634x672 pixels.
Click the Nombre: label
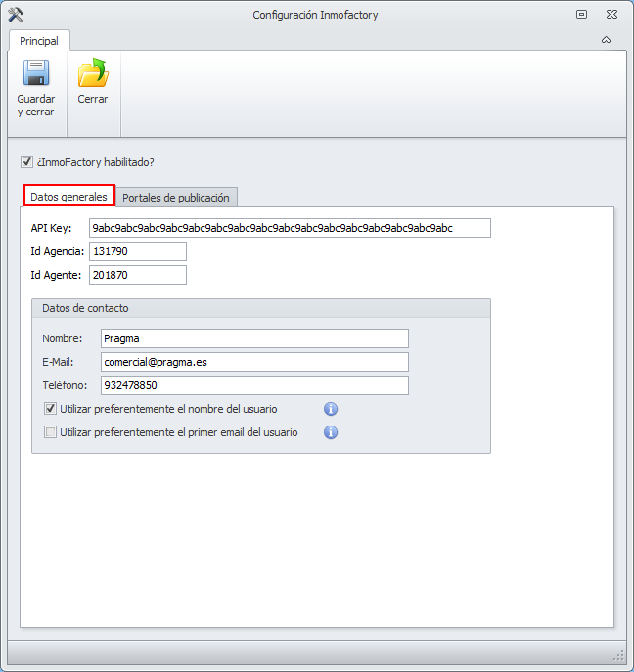click(63, 338)
